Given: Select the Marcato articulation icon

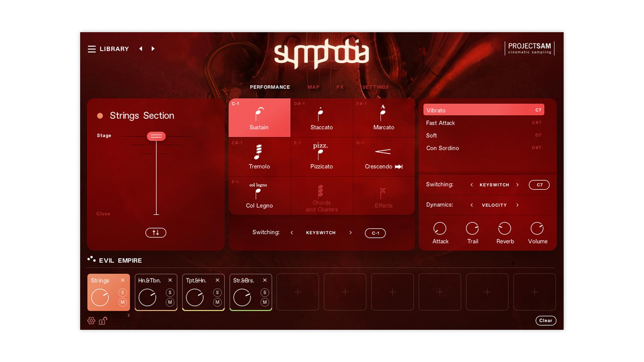Looking at the screenshot, I should pyautogui.click(x=383, y=113).
